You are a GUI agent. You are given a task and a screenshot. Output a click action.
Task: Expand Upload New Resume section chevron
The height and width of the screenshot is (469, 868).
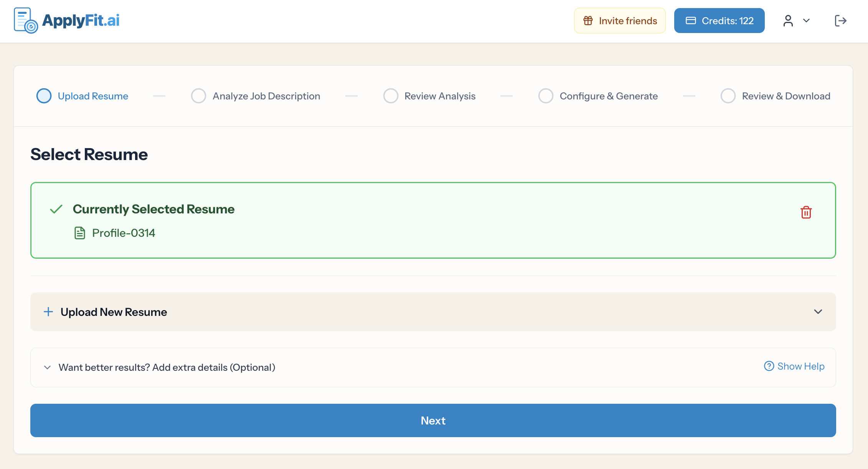(x=818, y=312)
